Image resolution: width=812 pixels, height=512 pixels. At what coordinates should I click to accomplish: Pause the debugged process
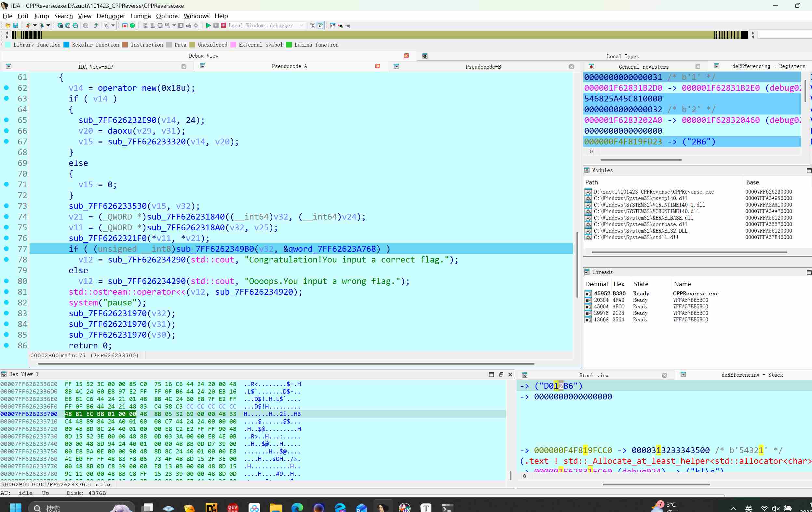click(x=216, y=26)
